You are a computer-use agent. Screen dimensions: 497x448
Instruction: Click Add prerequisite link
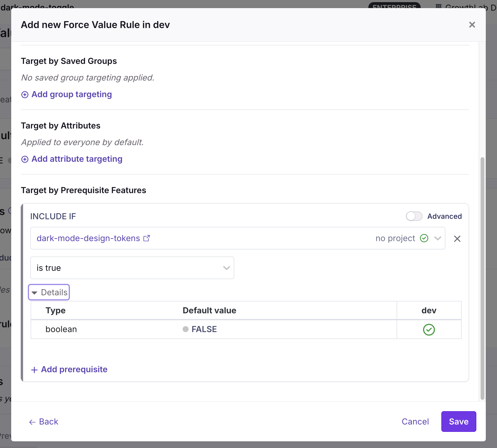(74, 369)
